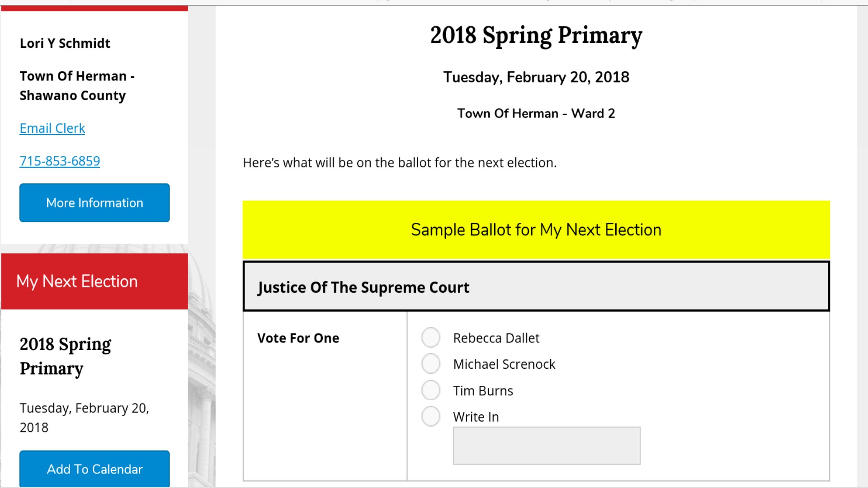Click the election date below the main title
The width and height of the screenshot is (868, 488).
(x=536, y=77)
